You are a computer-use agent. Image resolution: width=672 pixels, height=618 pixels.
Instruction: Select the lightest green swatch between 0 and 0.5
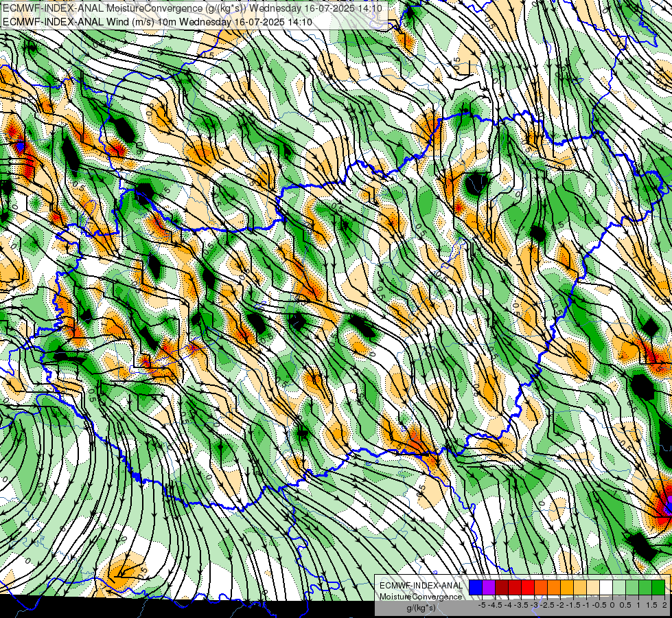(619, 588)
